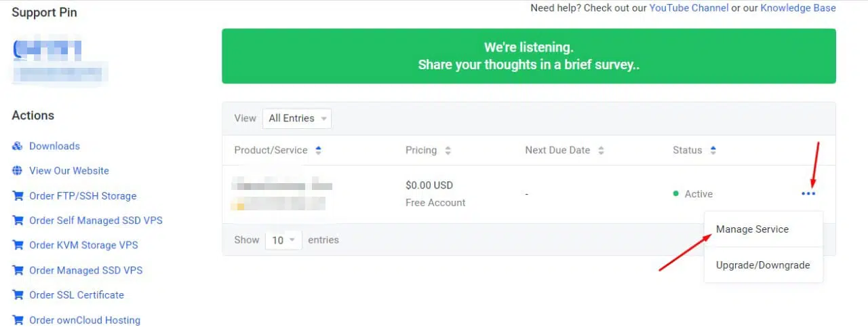
Task: Sort by Product/Service column arrows
Action: pyautogui.click(x=319, y=151)
